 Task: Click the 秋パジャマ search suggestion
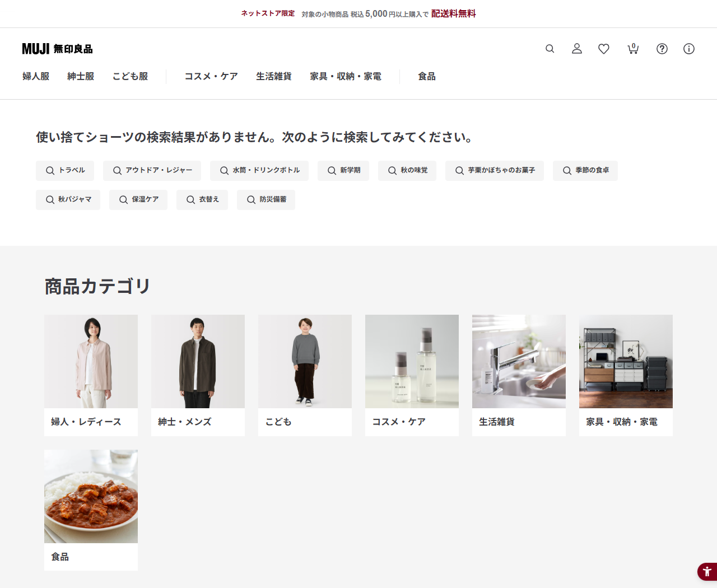(x=68, y=199)
